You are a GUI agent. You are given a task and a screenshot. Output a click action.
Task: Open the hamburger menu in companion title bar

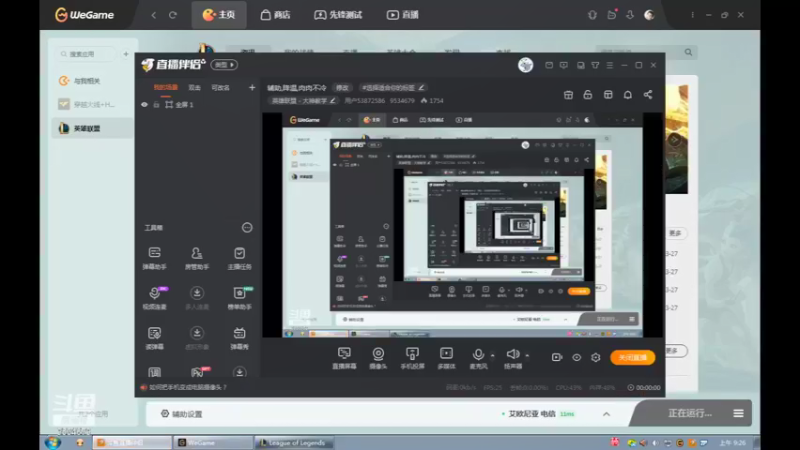click(x=610, y=65)
